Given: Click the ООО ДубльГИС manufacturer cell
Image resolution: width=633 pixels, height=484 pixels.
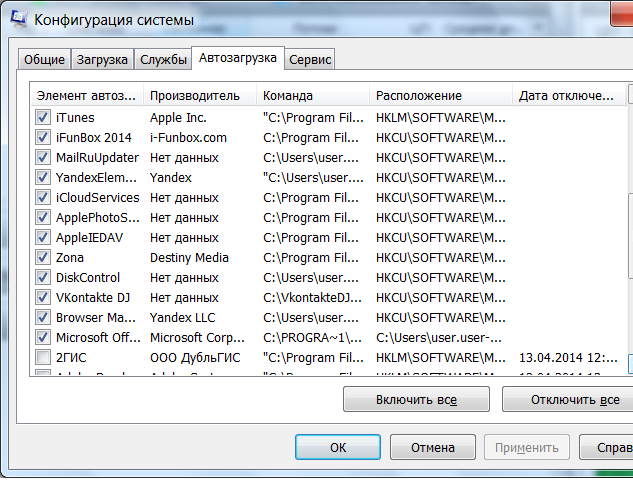Looking at the screenshot, I should (x=195, y=358).
